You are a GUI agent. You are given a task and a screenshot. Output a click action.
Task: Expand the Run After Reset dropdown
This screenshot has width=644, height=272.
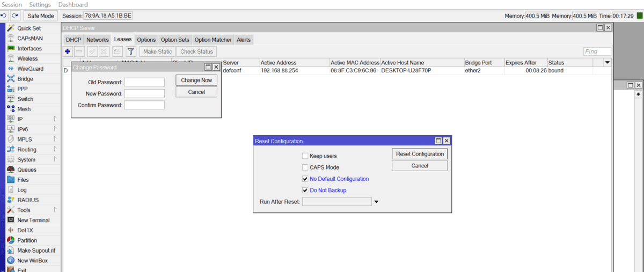pos(376,202)
